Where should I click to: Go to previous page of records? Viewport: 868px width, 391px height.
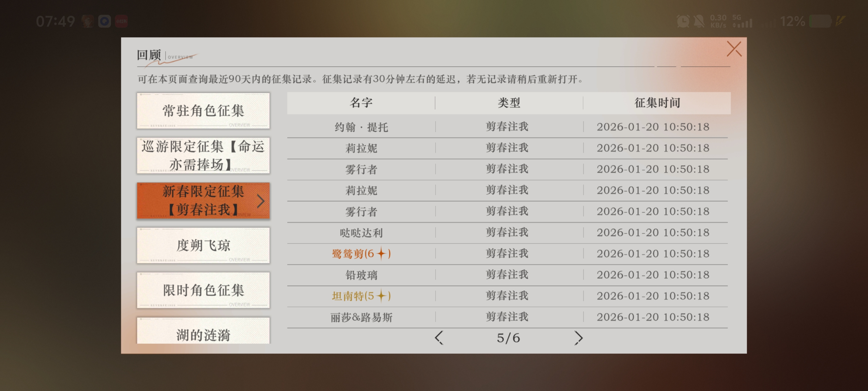click(x=438, y=338)
